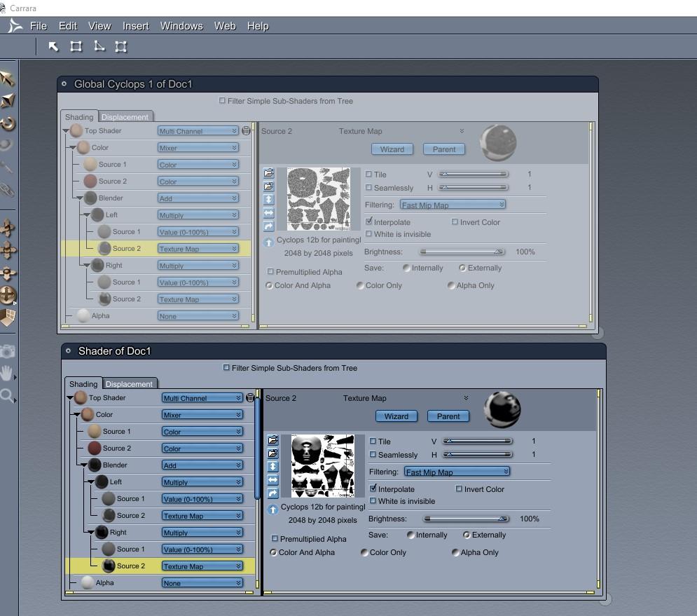Open the Windows menu

pyautogui.click(x=181, y=26)
